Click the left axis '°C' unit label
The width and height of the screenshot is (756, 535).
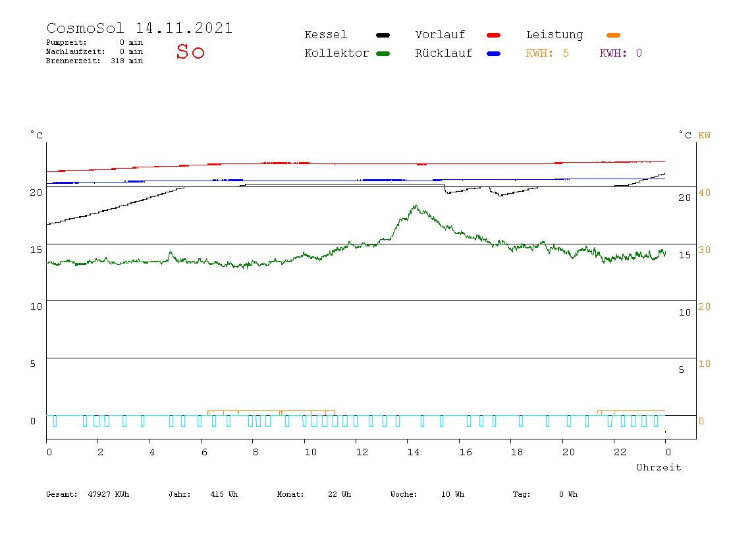[37, 135]
